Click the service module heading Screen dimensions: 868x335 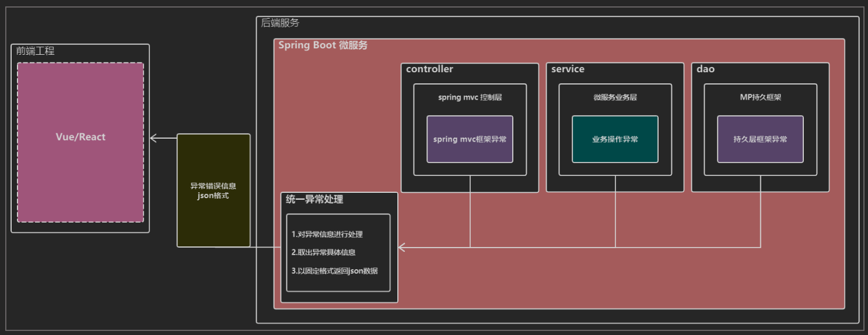568,69
